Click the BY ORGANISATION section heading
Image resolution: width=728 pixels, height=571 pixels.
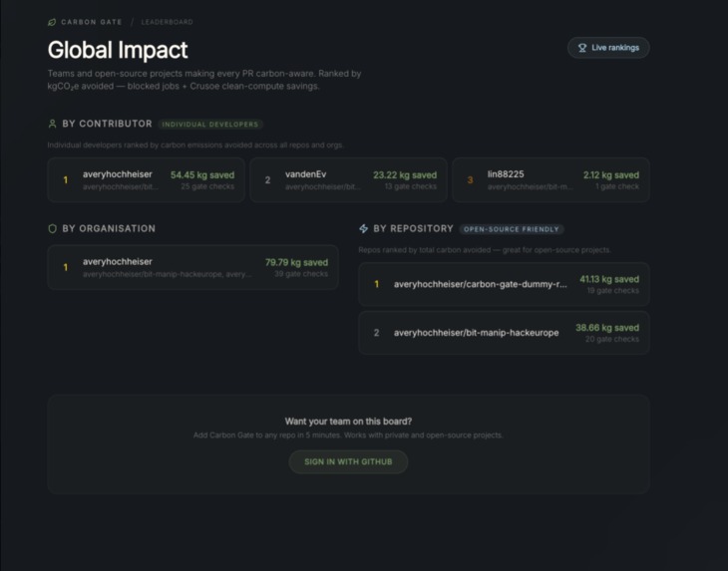[109, 228]
